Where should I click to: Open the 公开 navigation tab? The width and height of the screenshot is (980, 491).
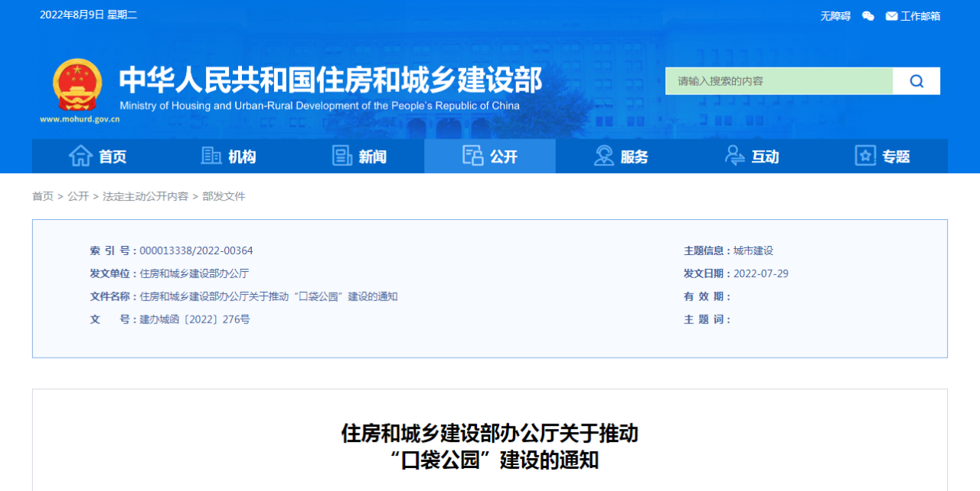(490, 156)
